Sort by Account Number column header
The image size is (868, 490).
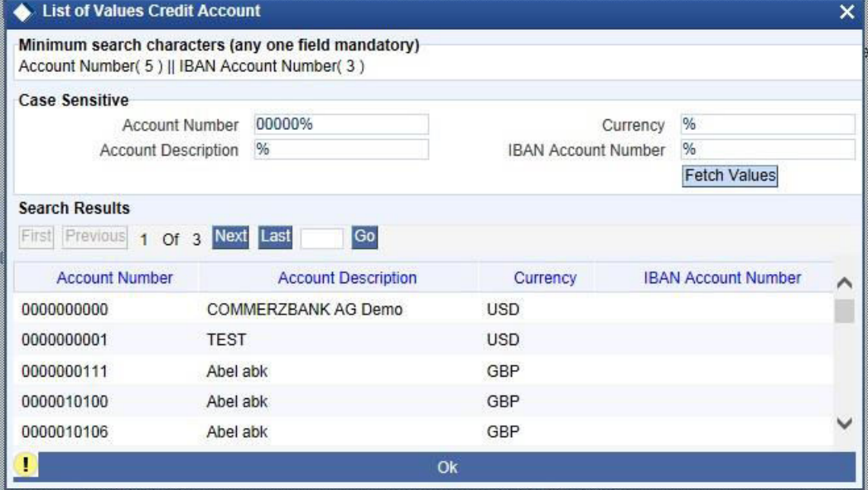[114, 277]
